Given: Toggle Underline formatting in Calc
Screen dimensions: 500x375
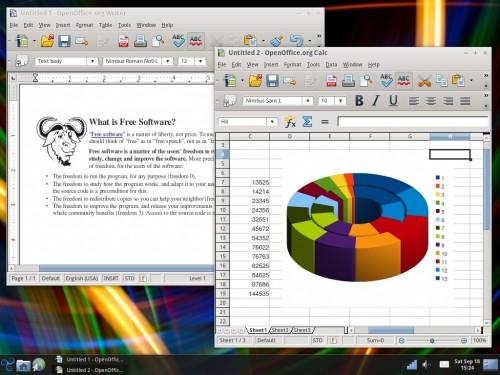Looking at the screenshot, I should pyautogui.click(x=393, y=101).
